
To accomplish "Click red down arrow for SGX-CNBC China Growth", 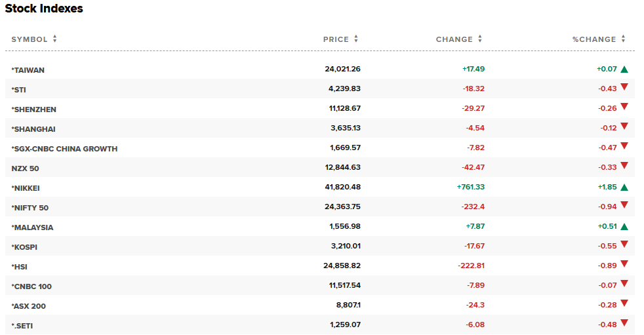I will tap(624, 146).
